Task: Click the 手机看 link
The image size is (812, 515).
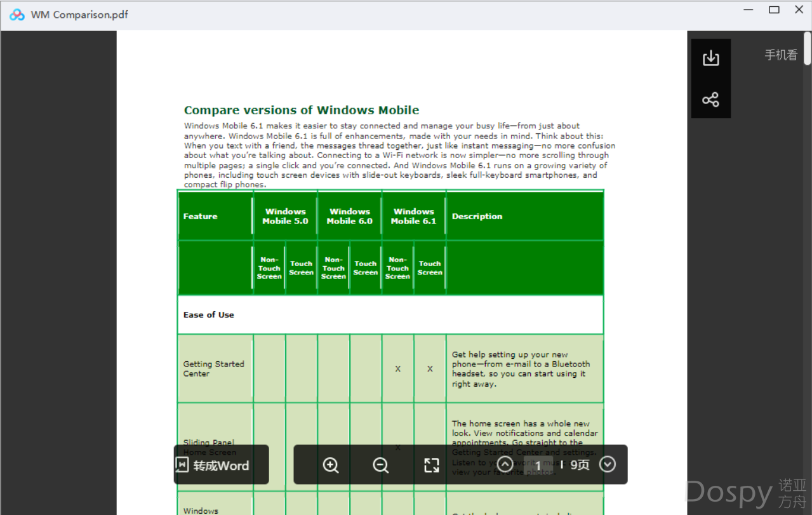Action: click(781, 55)
